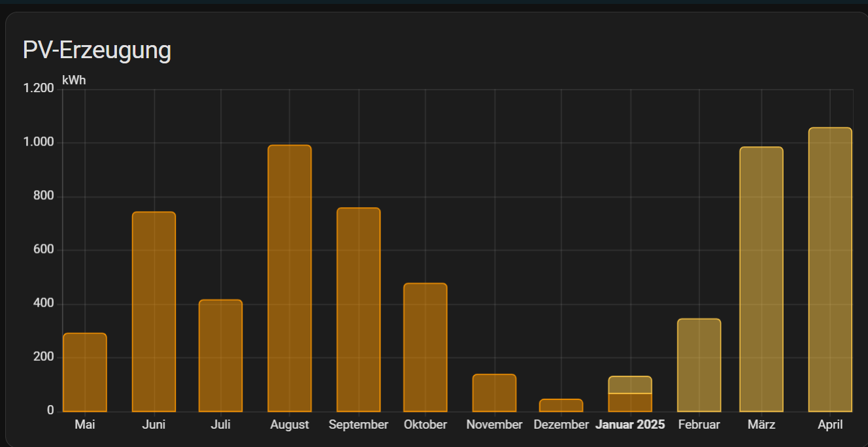
Task: Click the 200 y-axis label
Action: click(x=44, y=357)
